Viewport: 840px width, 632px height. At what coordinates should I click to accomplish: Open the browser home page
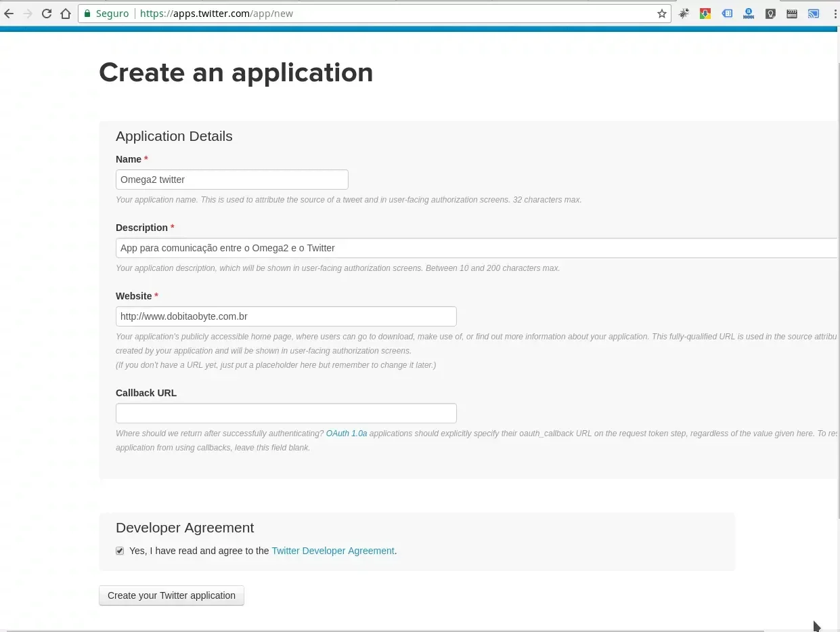(x=66, y=14)
